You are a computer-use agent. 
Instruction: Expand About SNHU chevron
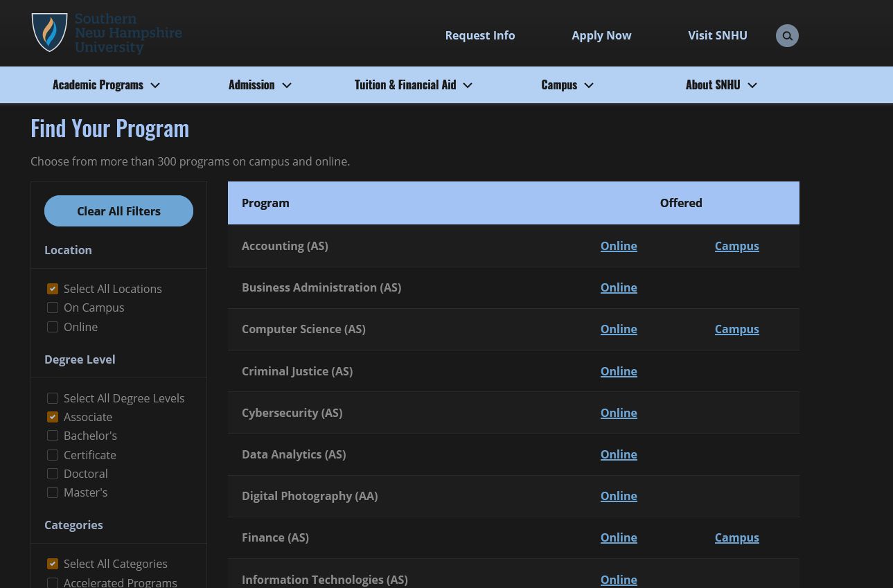pyautogui.click(x=752, y=85)
